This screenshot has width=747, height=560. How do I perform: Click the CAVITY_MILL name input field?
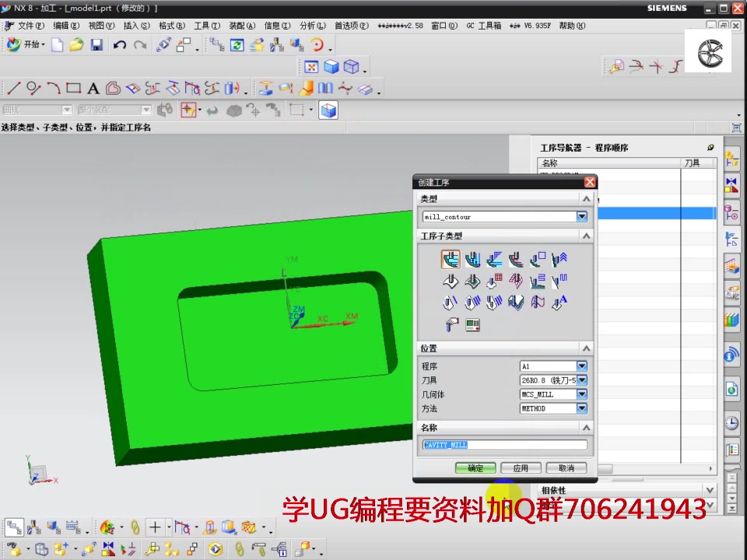[504, 444]
